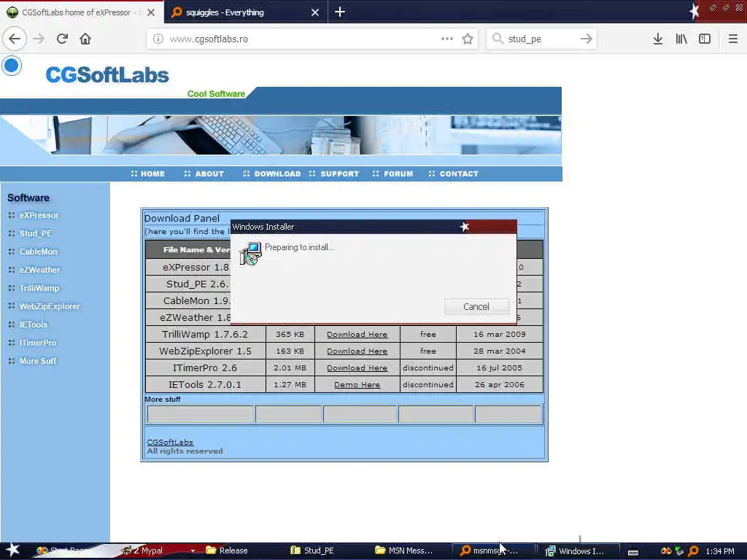Click the keyboard icon in the taskbar
Screen dimensions: 747x560
point(633,552)
